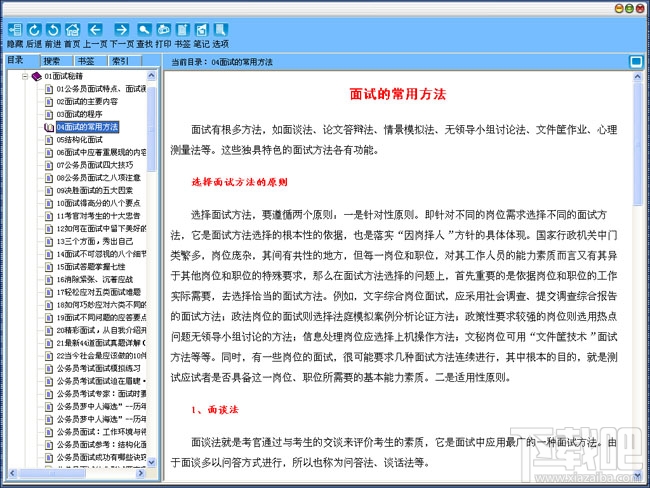The height and width of the screenshot is (488, 650).
Task: Click tree panel scroll-down arrow
Action: point(151,461)
